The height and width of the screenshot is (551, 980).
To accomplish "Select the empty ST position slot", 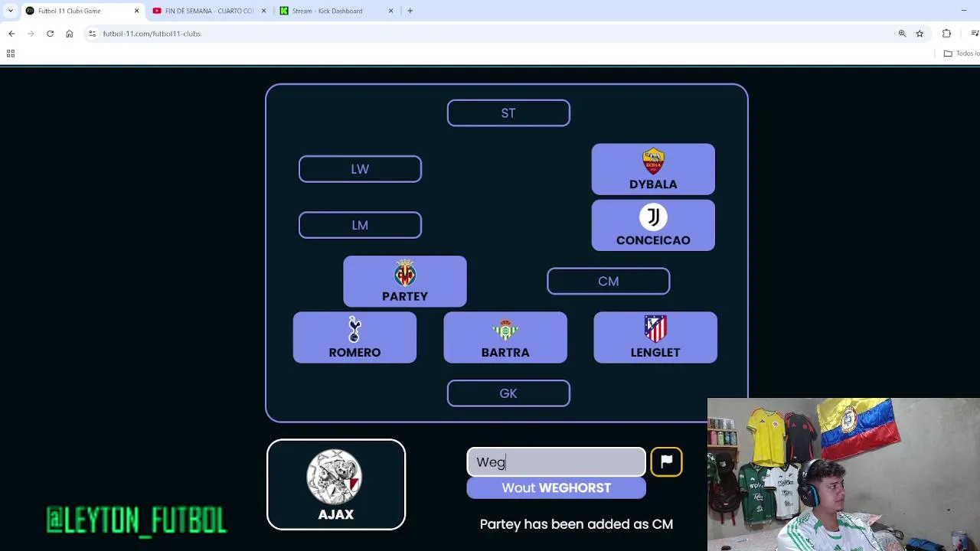I will click(x=508, y=112).
